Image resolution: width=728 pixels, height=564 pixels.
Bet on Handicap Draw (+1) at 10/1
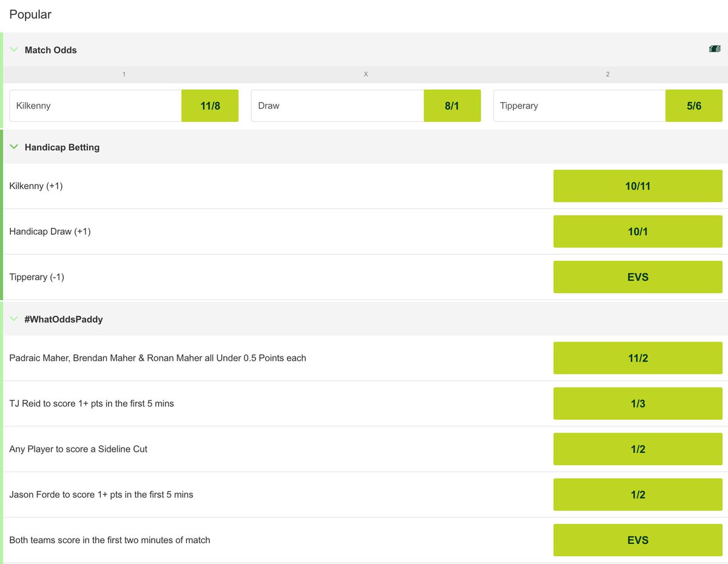(638, 232)
